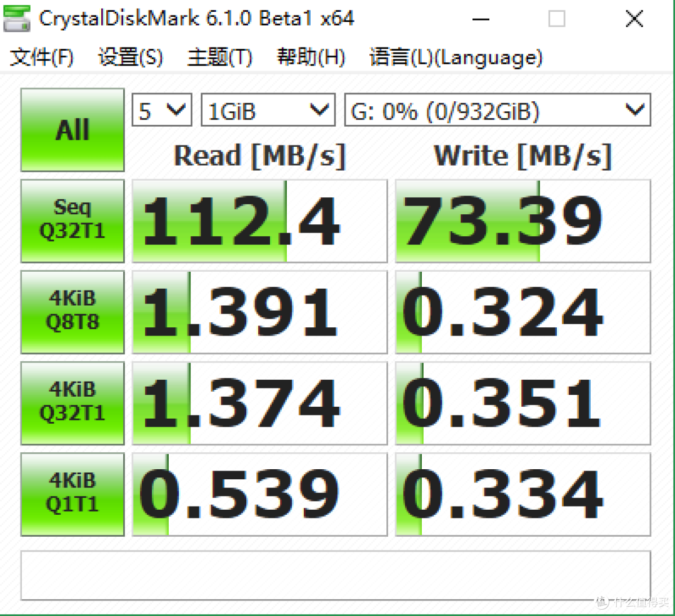Click the CrystalDiskMark app icon in title bar
This screenshot has width=675, height=616.
pos(16,18)
